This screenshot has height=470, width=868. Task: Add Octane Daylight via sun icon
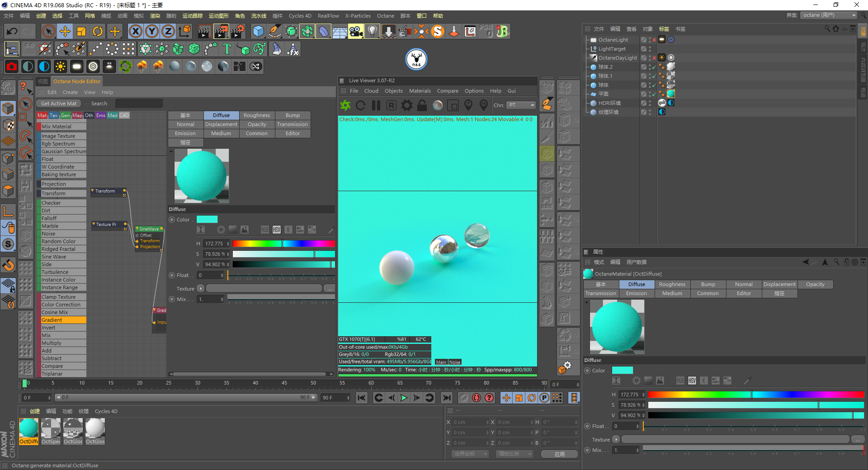(x=60, y=66)
